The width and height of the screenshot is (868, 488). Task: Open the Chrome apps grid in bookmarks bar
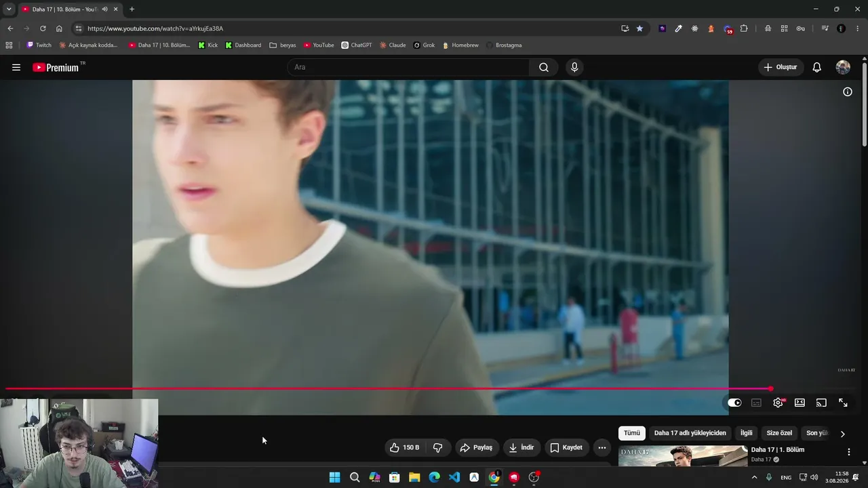[x=9, y=45]
